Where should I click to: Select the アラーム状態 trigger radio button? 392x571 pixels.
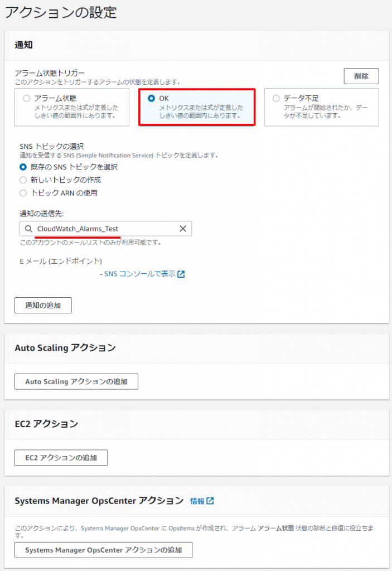[x=26, y=98]
